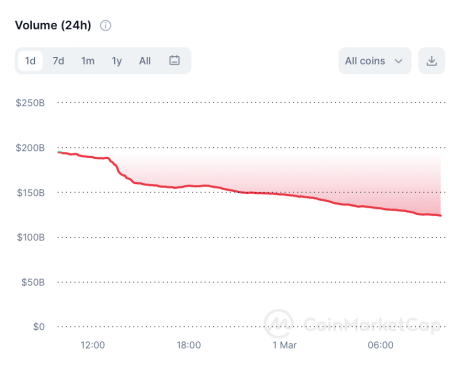
Task: Switch to the 7d time range
Action: (58, 61)
